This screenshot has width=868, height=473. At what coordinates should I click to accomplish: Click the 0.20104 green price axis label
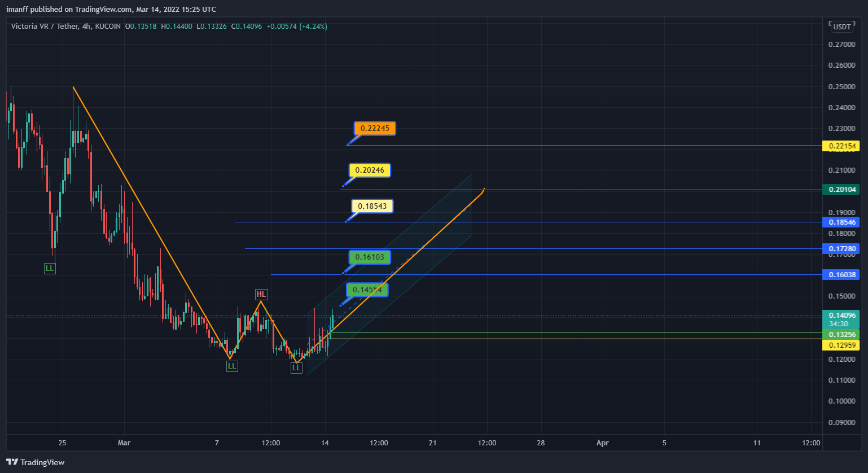(x=841, y=190)
